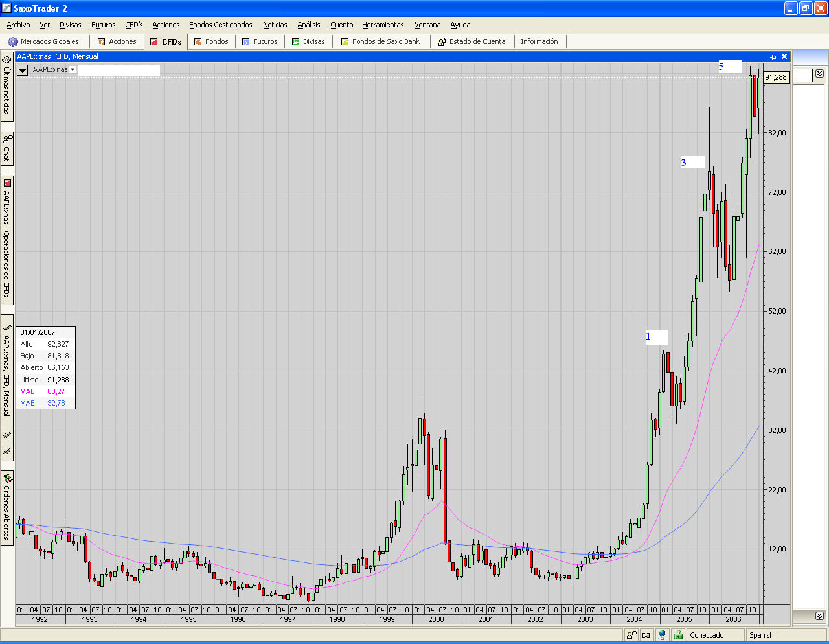Screen dimensions: 829x644
Task: Switch to AAPL:xnas Operaciones de CFDs side tab
Action: pyautogui.click(x=6, y=240)
